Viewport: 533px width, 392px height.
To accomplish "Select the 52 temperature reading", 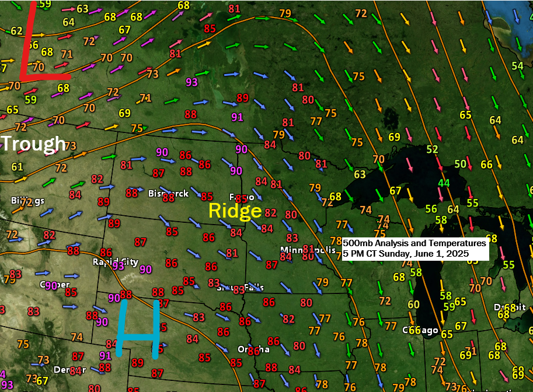I will coord(432,149).
